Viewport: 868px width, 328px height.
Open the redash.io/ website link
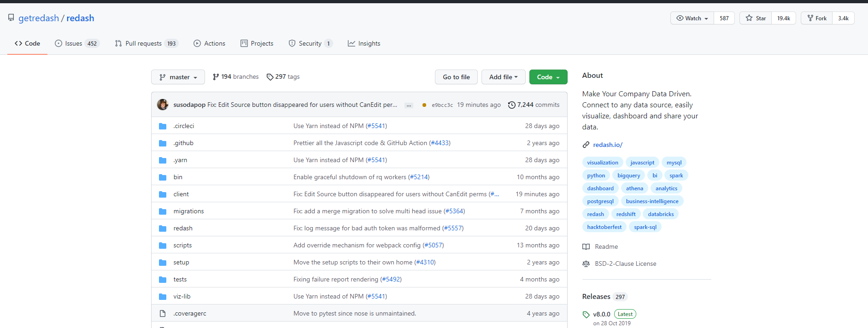608,145
